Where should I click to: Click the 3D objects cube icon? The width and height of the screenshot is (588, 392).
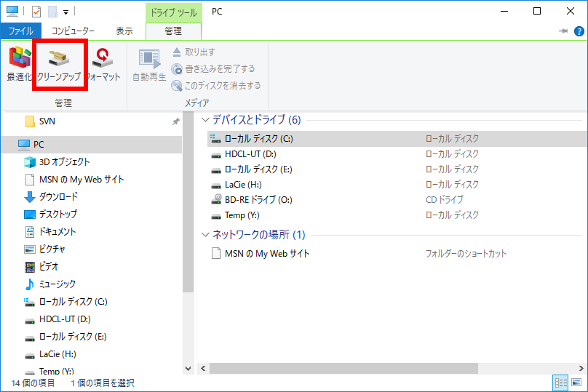tap(30, 162)
